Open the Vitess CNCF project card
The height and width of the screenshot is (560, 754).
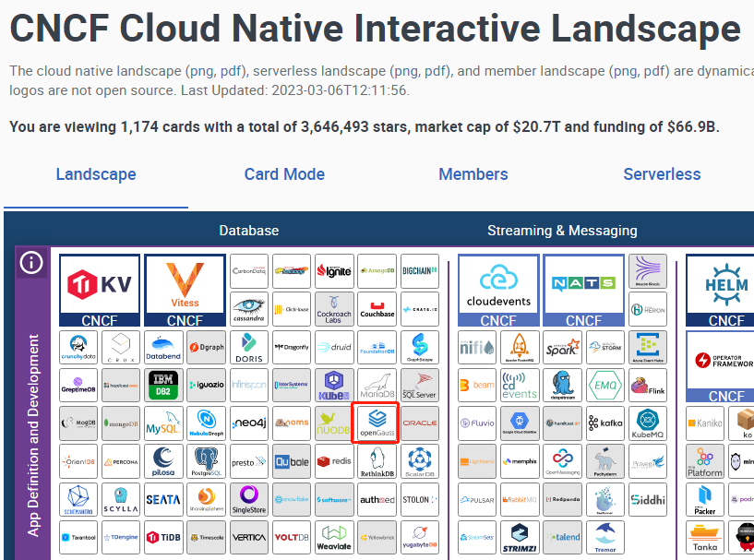185,291
